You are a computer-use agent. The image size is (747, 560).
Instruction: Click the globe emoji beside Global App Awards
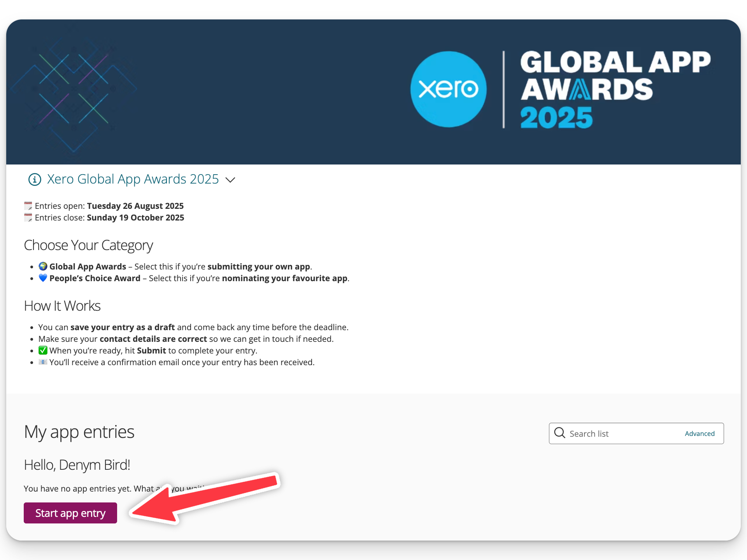pos(43,266)
